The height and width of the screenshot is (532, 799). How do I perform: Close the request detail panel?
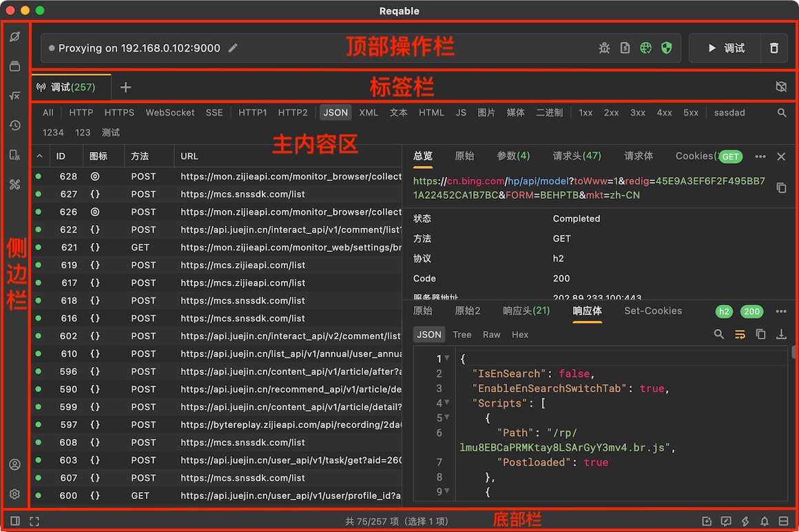(x=781, y=156)
